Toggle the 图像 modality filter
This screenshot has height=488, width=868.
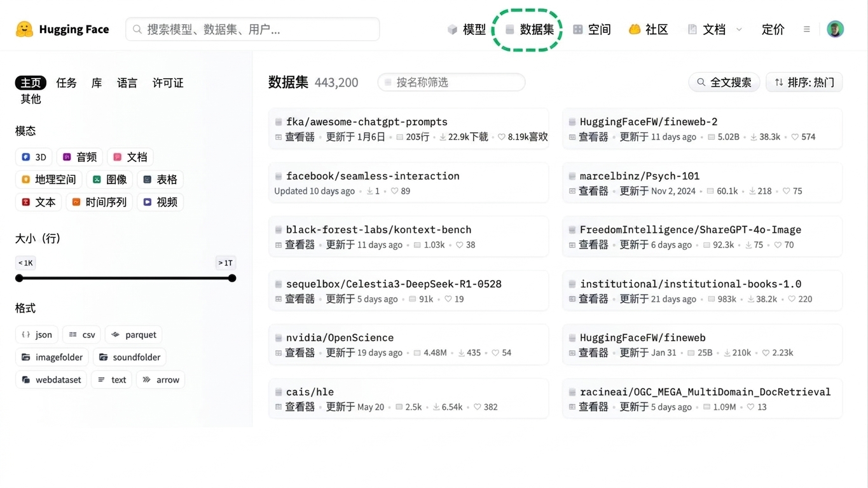click(110, 180)
